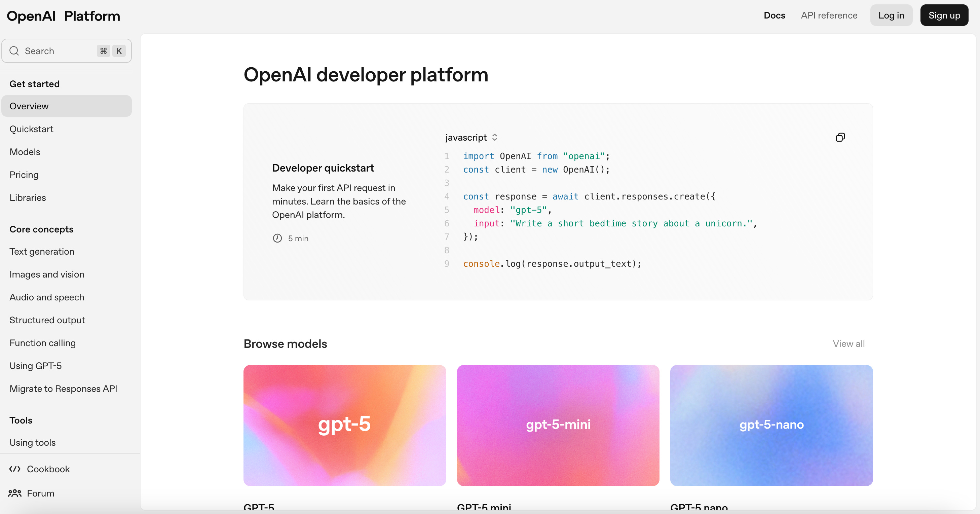The height and width of the screenshot is (514, 980).
Task: Click the Cookbook code icon
Action: pyautogui.click(x=15, y=469)
